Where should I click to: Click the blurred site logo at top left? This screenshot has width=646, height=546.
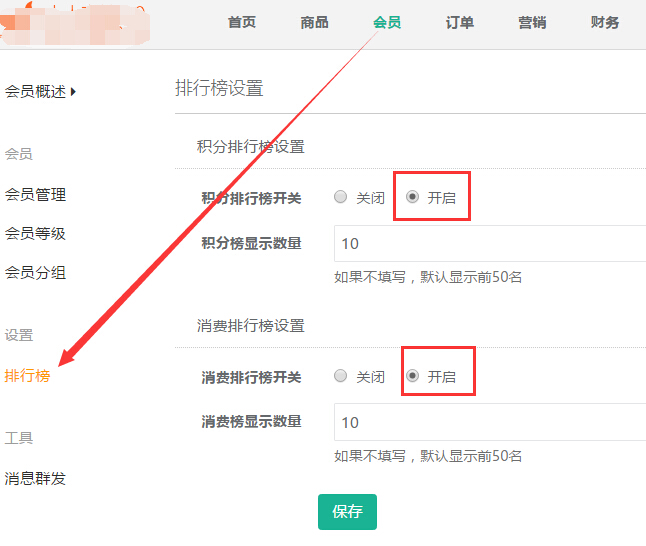75,22
